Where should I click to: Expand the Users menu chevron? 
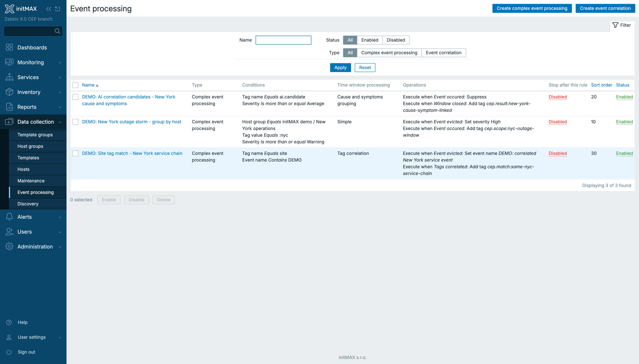tap(60, 232)
